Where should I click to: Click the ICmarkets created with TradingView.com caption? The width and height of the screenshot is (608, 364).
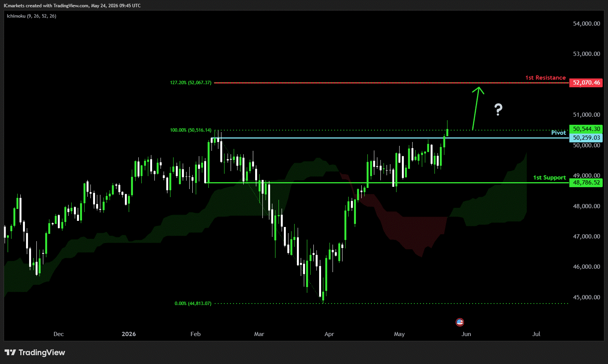click(72, 6)
